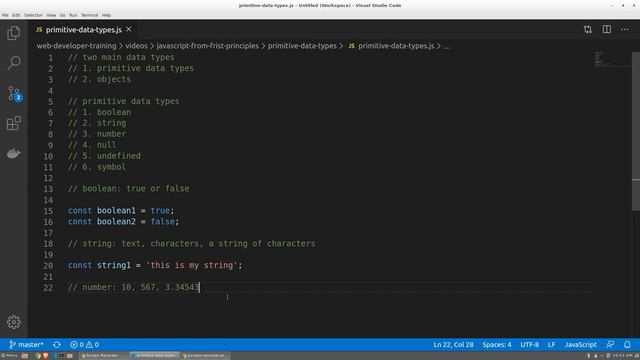The height and width of the screenshot is (360, 640).
Task: Click the master* branch in status bar
Action: (26, 344)
